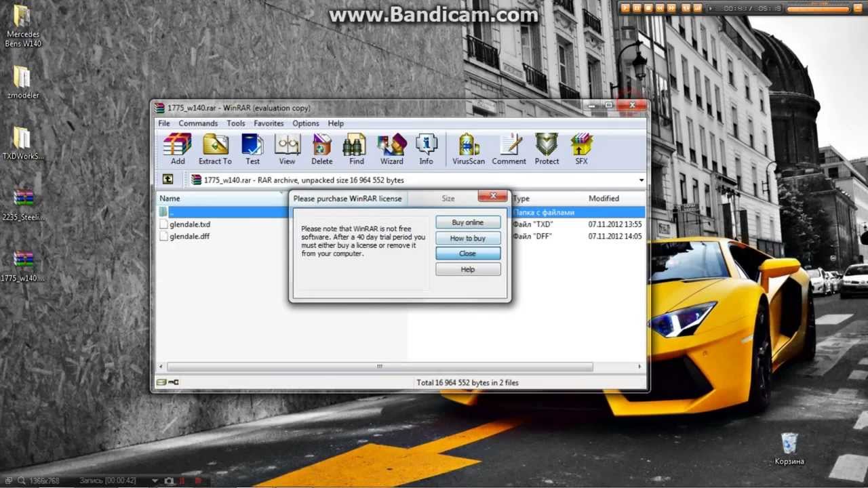Screen dimensions: 868x488
Task: Run the Test archive tool
Action: click(x=252, y=149)
